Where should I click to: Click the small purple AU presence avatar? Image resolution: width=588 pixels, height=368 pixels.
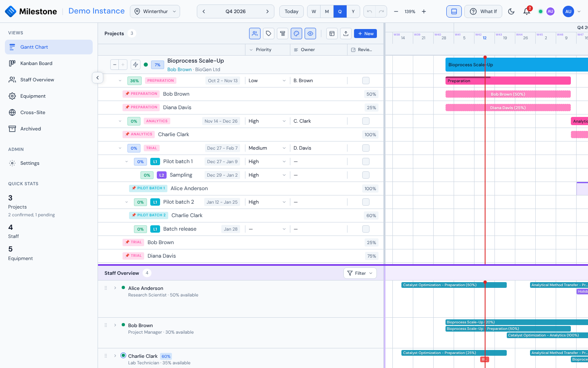550,11
